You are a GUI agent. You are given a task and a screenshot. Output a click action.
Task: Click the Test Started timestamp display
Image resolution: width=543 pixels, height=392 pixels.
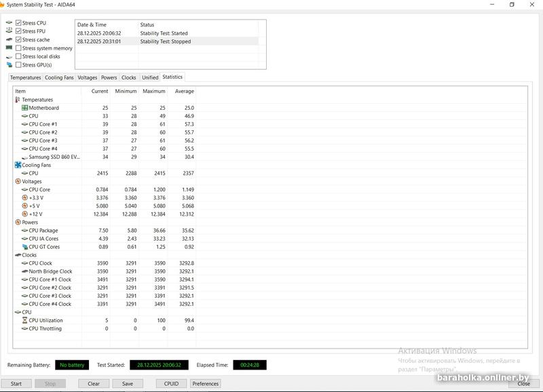pyautogui.click(x=159, y=365)
